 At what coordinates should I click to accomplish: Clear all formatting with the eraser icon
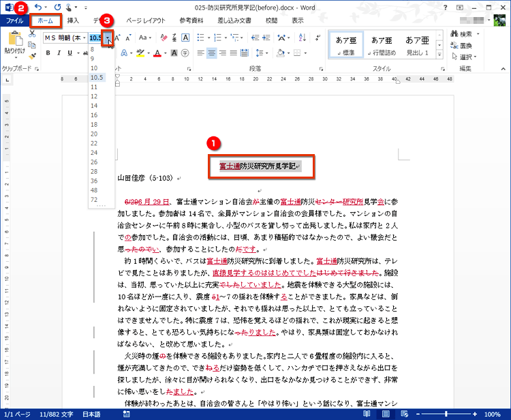point(164,37)
